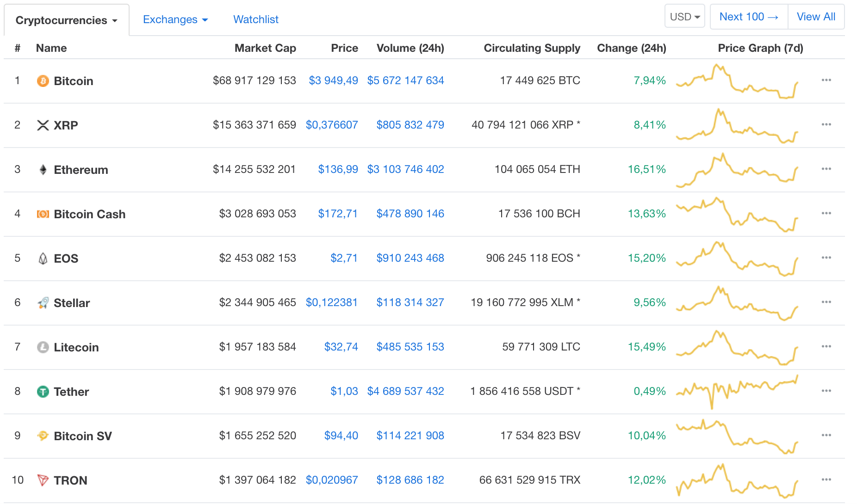This screenshot has width=857, height=504.
Task: Click the Tether logo icon
Action: pos(43,392)
